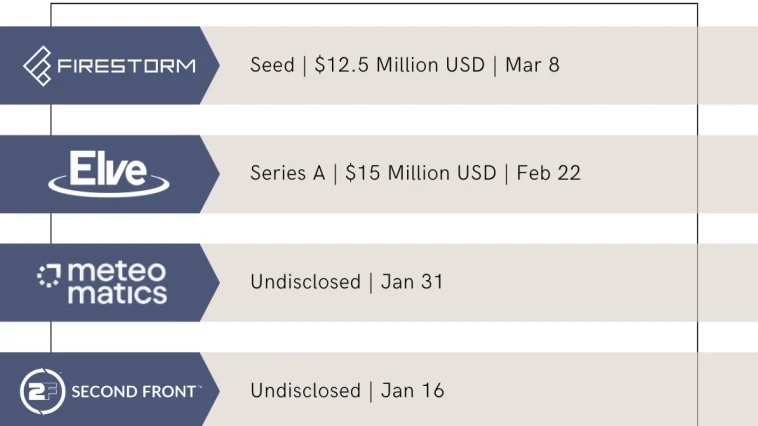Click the Mar 8 date text
Image resolution: width=758 pixels, height=426 pixels.
click(x=532, y=65)
